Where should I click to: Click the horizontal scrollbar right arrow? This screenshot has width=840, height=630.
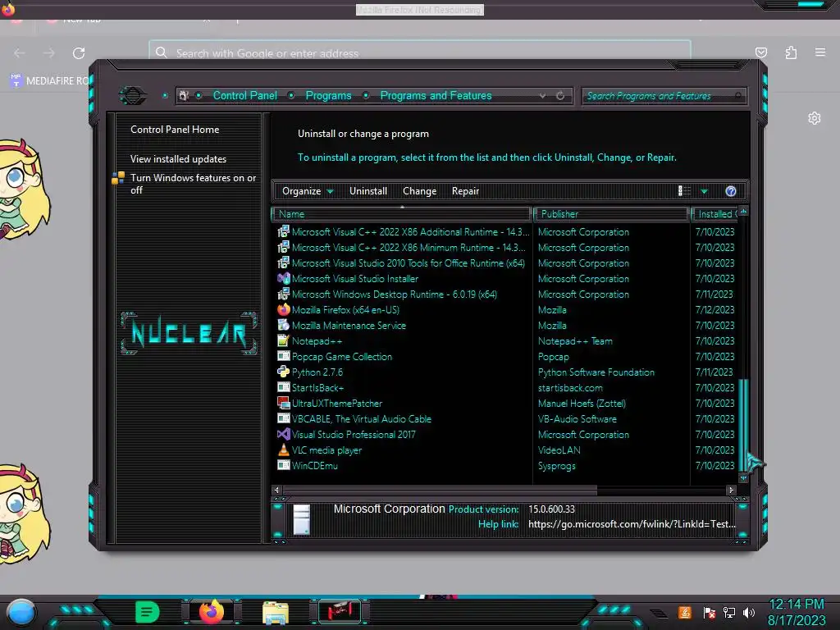tap(731, 491)
